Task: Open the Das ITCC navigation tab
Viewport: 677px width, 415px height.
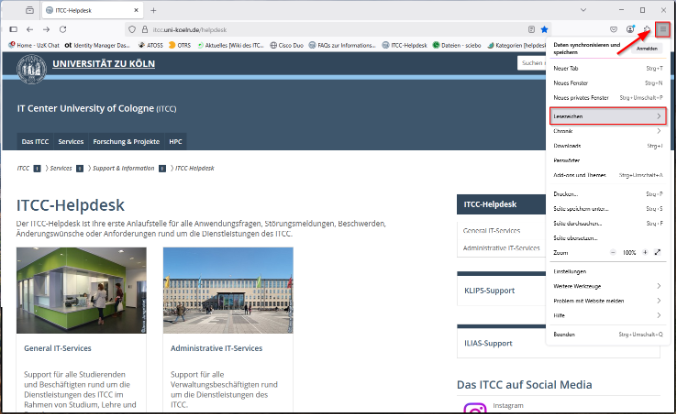Action: point(35,142)
